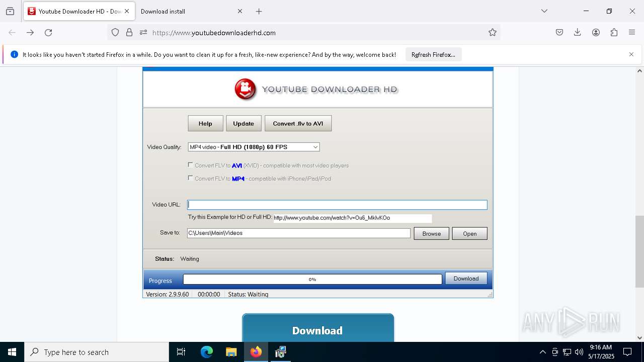
Task: Click the Browse button
Action: coord(431,233)
